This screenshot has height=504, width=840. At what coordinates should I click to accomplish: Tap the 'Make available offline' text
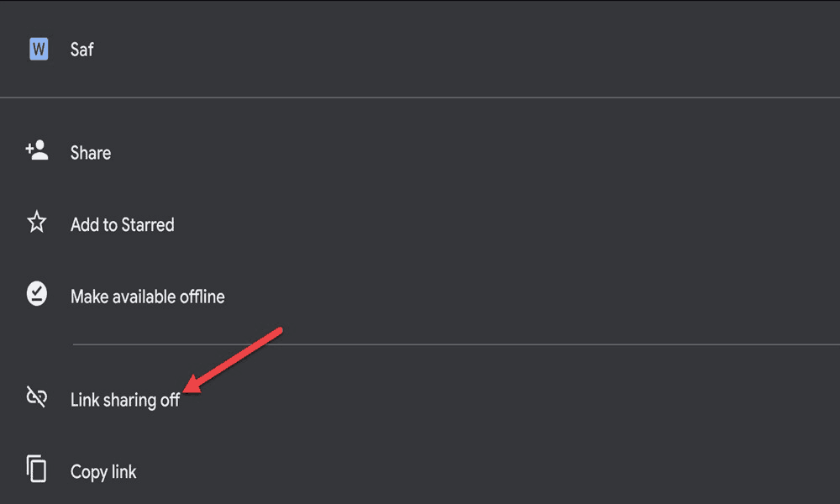[147, 297]
